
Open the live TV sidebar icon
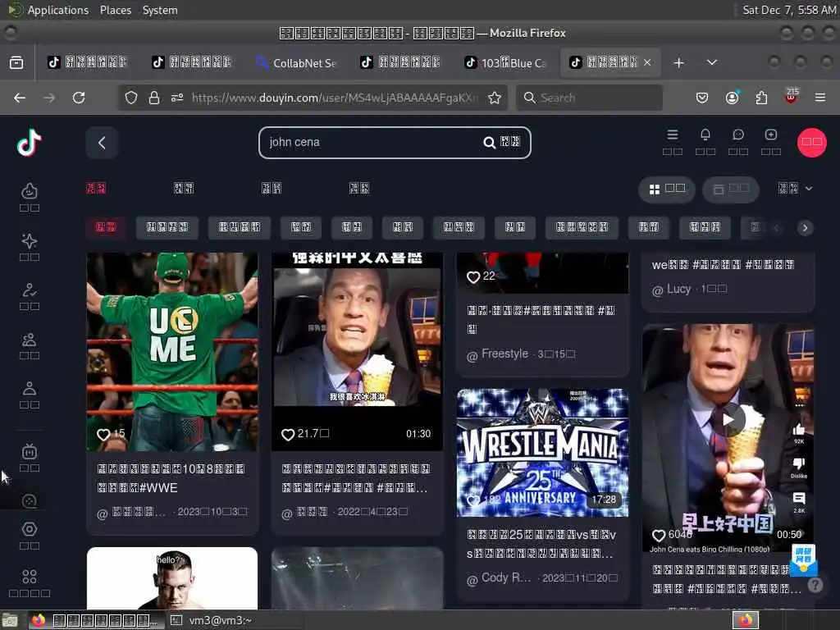tap(30, 452)
